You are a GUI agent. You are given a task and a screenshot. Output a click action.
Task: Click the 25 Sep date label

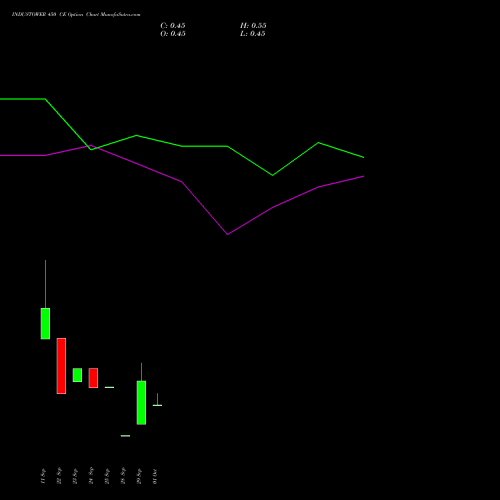(x=107, y=476)
